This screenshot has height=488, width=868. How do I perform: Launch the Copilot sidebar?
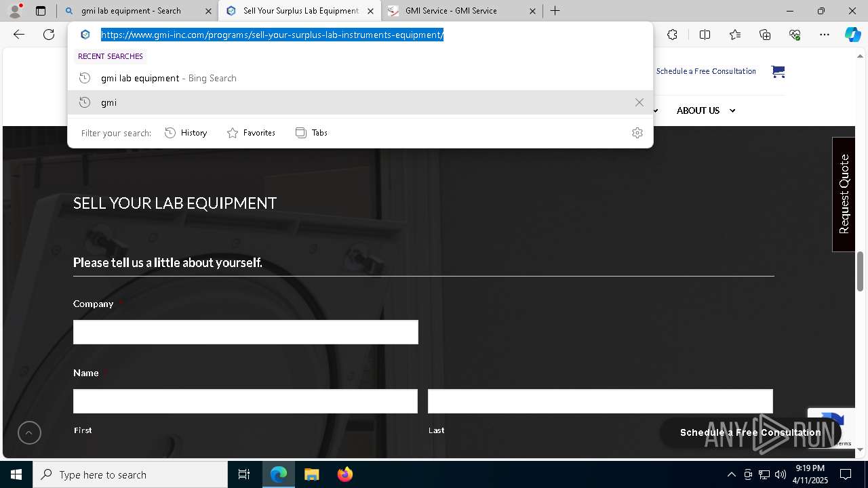tap(852, 35)
